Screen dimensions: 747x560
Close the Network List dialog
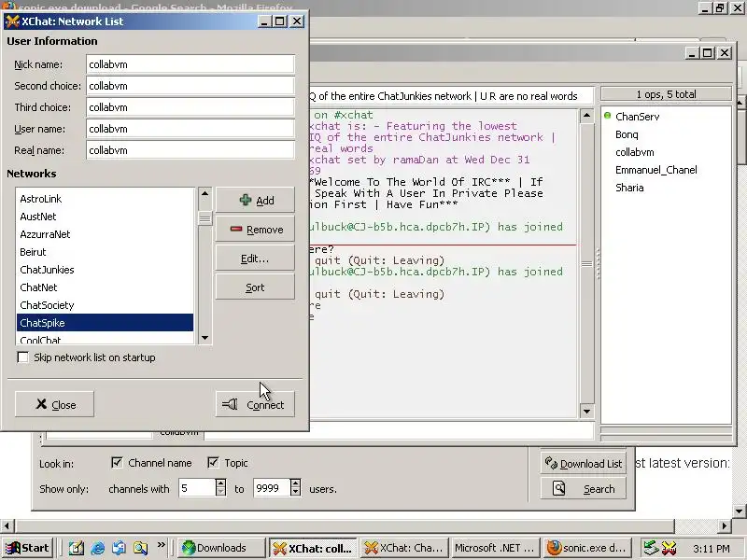(x=54, y=404)
